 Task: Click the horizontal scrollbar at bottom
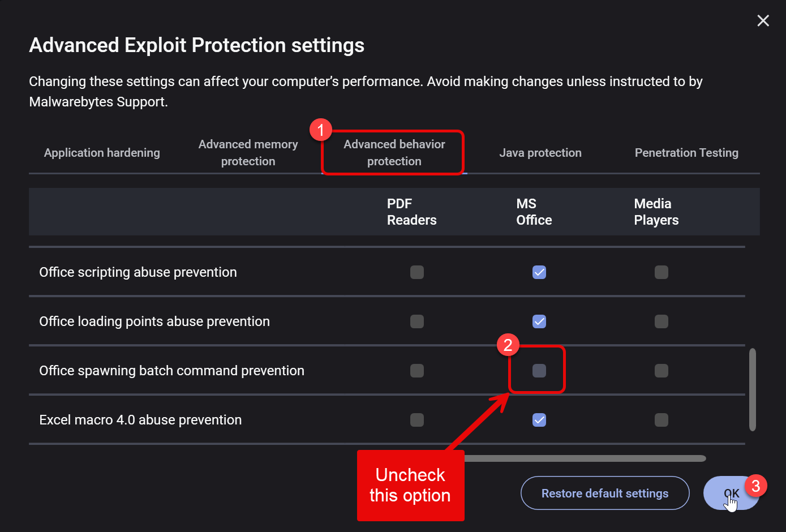[583, 458]
